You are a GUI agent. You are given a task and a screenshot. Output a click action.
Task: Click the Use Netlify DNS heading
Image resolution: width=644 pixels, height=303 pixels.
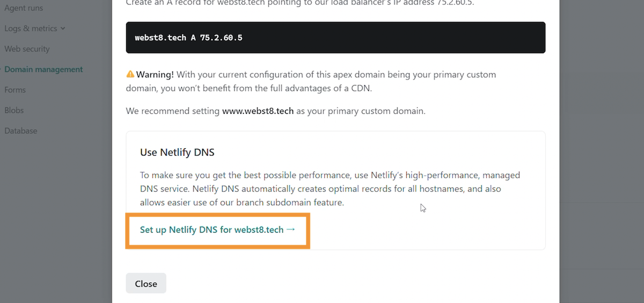click(177, 152)
